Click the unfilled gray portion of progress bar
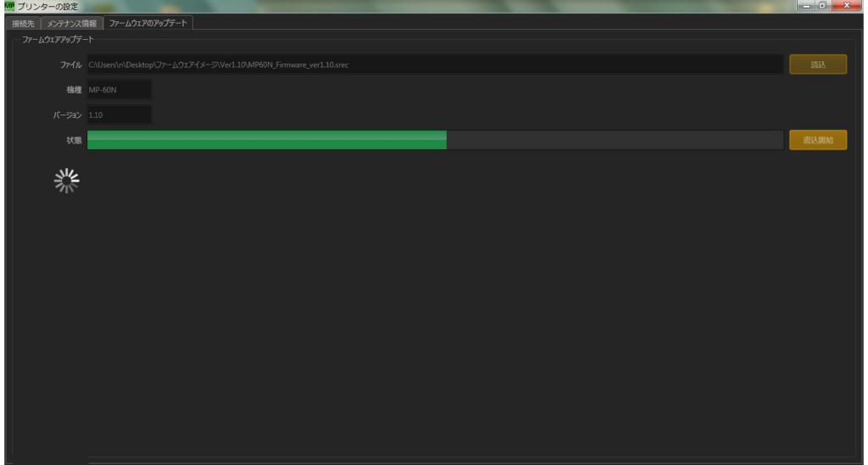 (615, 140)
